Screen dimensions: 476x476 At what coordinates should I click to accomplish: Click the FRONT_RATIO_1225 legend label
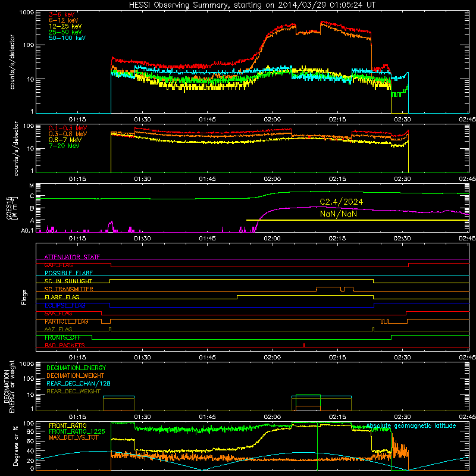(77, 431)
